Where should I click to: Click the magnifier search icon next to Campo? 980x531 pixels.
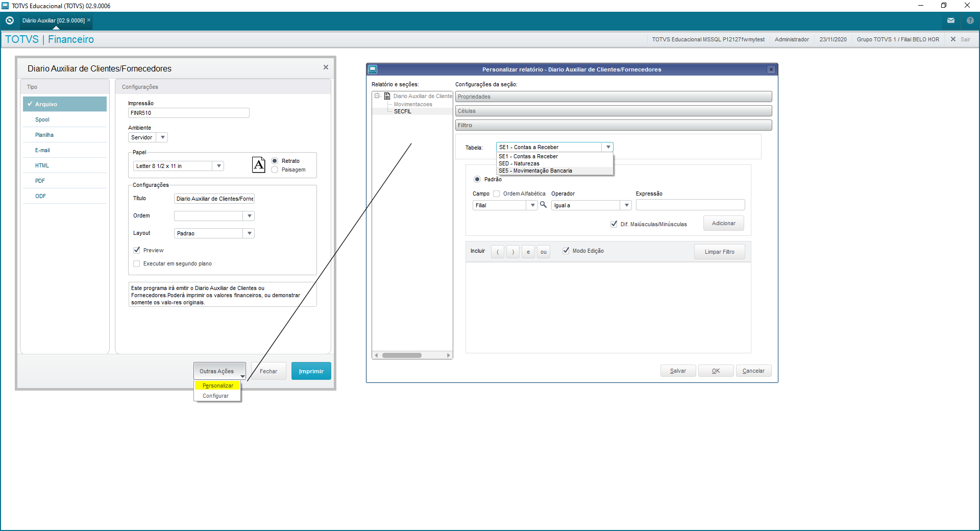(x=544, y=205)
